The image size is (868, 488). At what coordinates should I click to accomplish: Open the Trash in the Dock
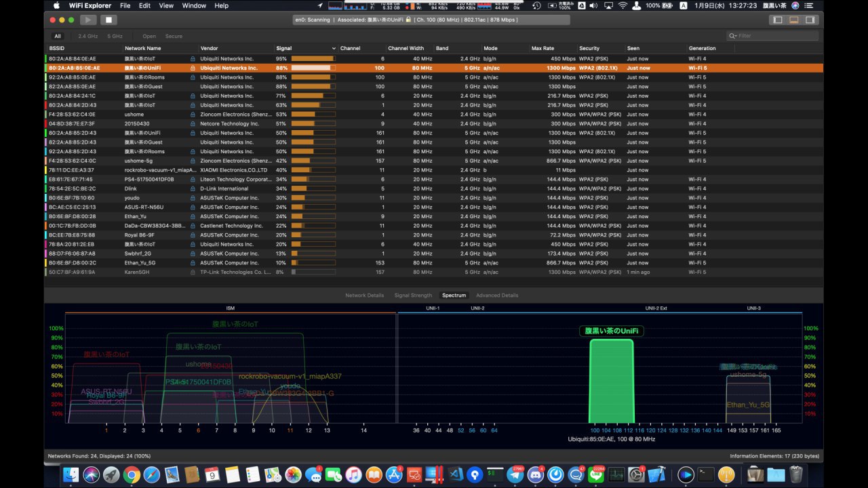(795, 474)
